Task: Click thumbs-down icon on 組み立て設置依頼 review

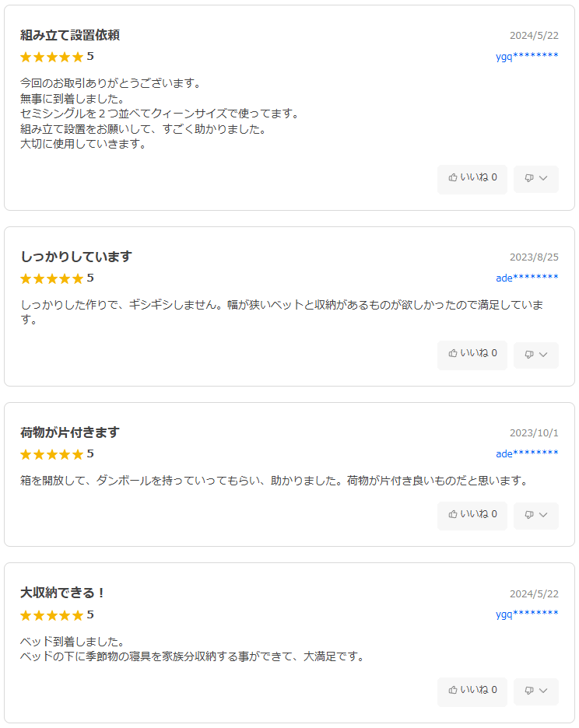Action: point(529,178)
